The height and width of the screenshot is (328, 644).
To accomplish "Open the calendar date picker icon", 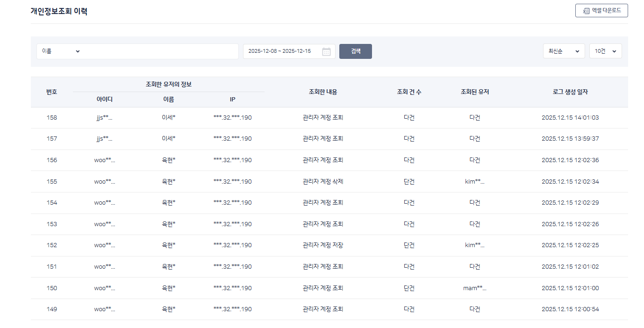I will tap(326, 51).
